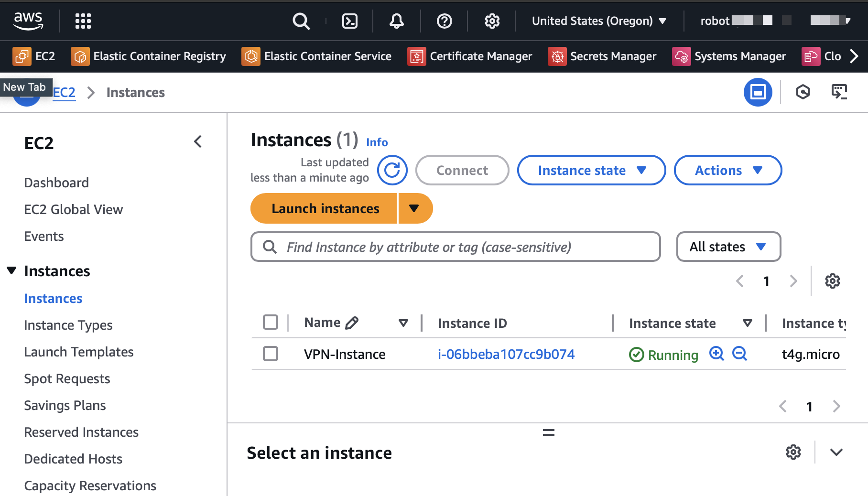This screenshot has width=868, height=496.
Task: Open the All states filter dropdown
Action: pos(728,247)
